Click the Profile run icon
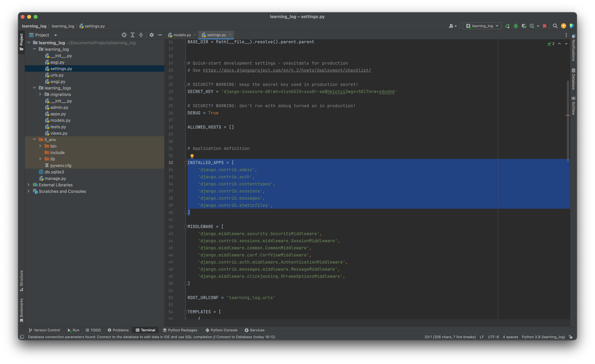 (532, 26)
